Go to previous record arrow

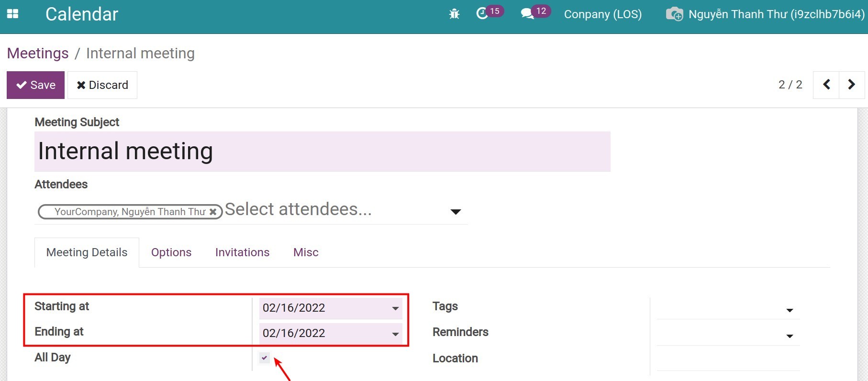point(826,85)
